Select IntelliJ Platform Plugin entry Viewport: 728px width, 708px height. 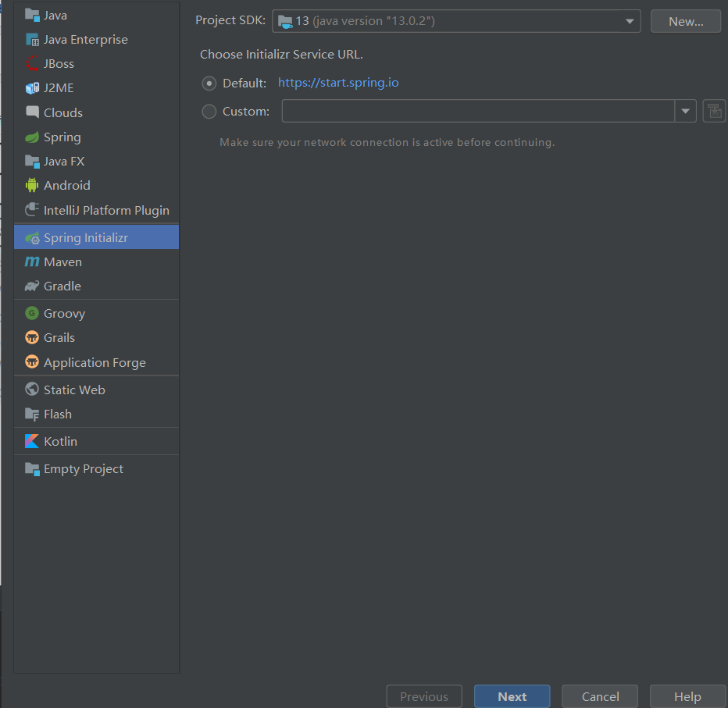tap(97, 210)
